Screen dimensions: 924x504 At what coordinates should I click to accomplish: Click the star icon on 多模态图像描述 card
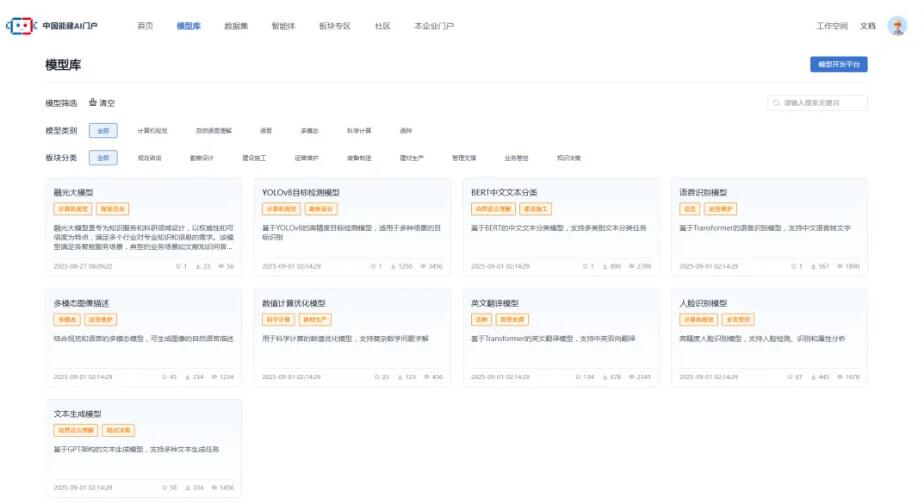(164, 377)
